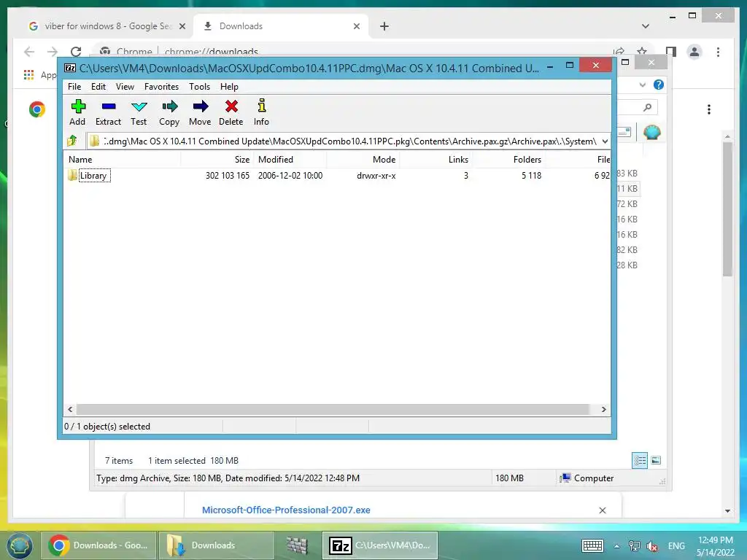Click the right arrow of horizontal scrollbar
Screen dimensions: 747x560
click(x=603, y=410)
